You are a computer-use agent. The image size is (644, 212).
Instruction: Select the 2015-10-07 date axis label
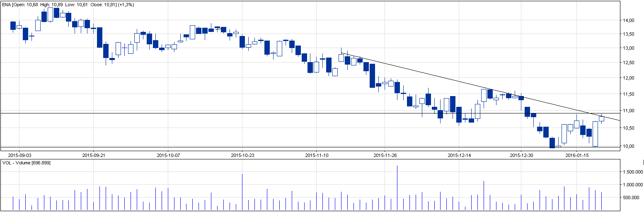tap(168, 155)
